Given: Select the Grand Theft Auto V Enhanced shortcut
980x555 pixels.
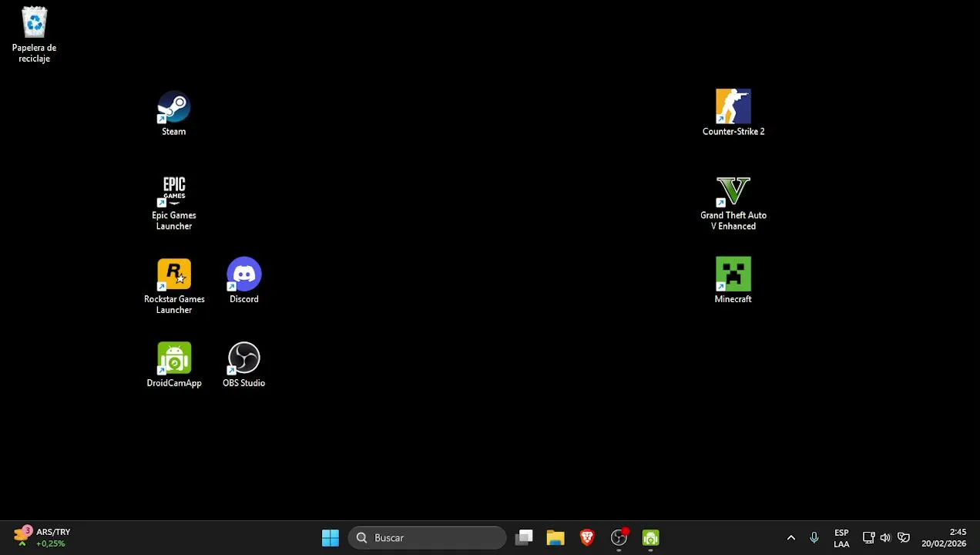Looking at the screenshot, I should tap(733, 203).
